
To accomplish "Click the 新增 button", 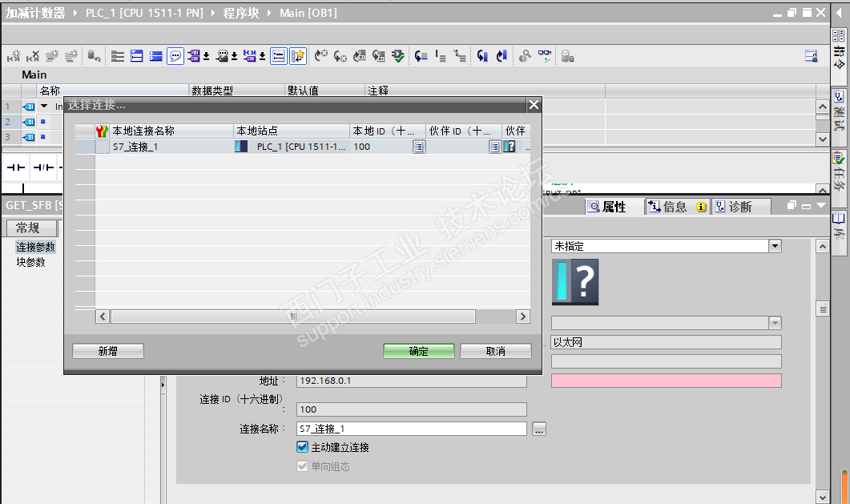I will point(108,351).
